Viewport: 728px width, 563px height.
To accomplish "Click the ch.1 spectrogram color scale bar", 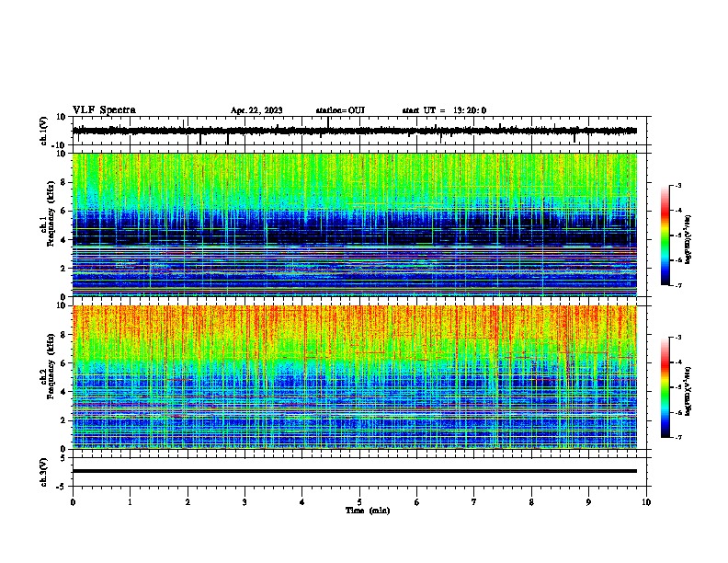I will 665,236.
